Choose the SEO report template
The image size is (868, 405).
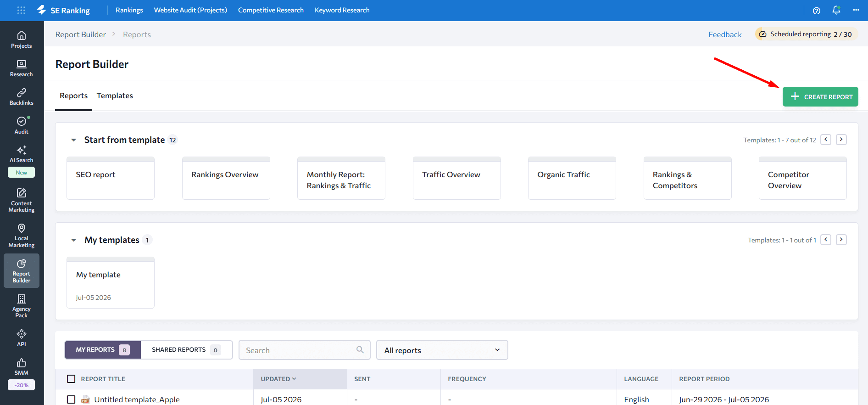click(x=111, y=178)
